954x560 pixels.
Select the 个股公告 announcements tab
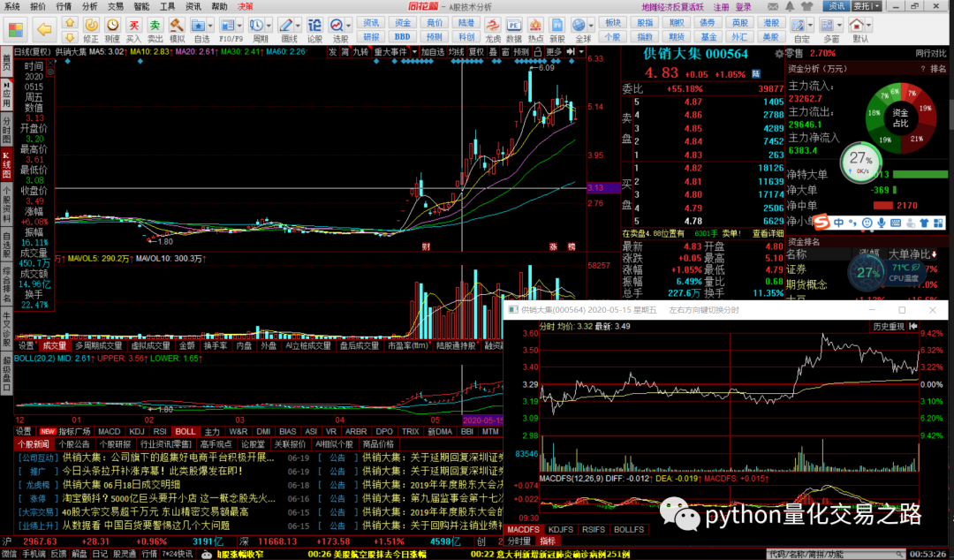click(x=73, y=444)
